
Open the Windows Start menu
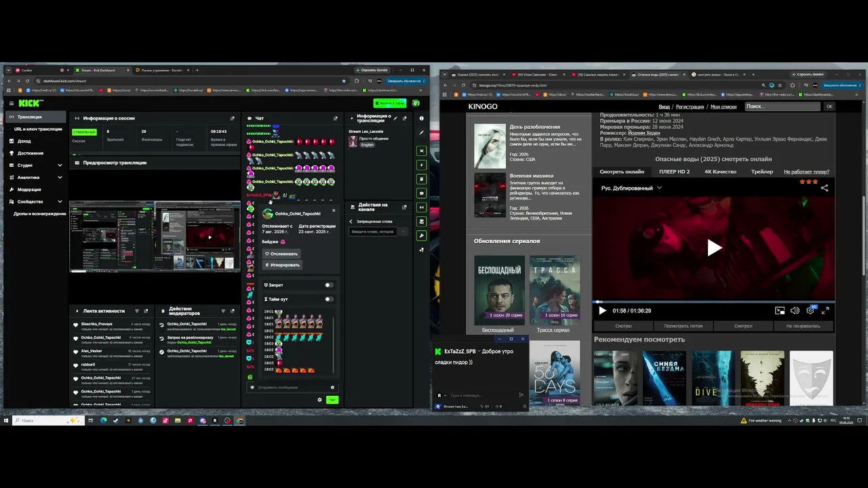click(7, 420)
